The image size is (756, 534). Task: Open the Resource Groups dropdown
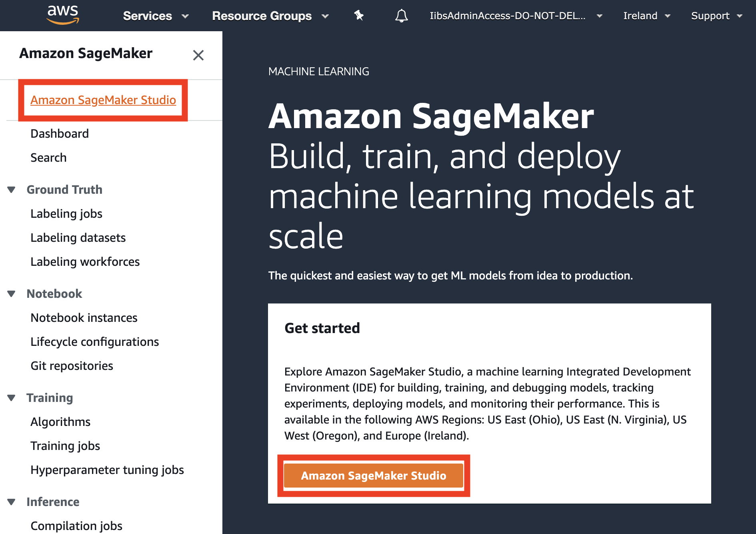click(270, 16)
